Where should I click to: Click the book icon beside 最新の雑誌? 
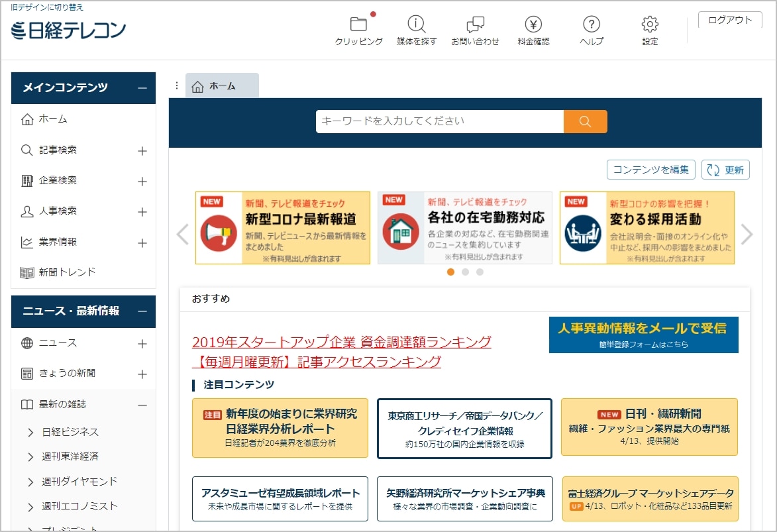[x=27, y=405]
